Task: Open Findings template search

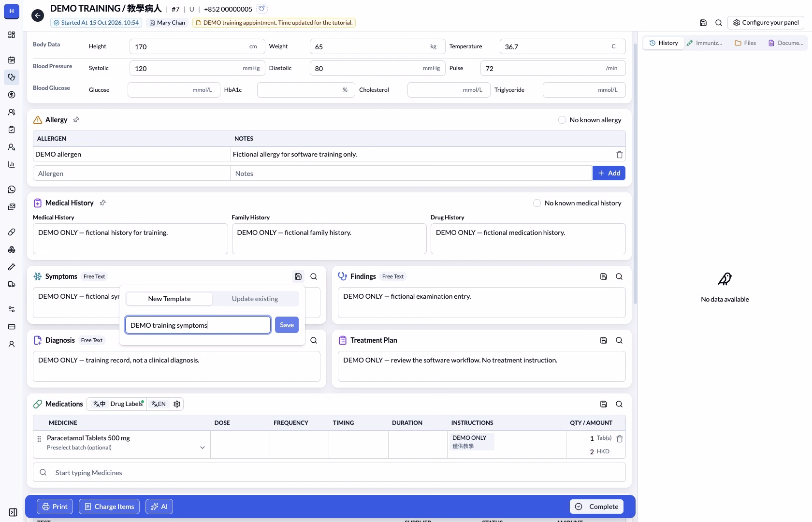Action: click(619, 276)
